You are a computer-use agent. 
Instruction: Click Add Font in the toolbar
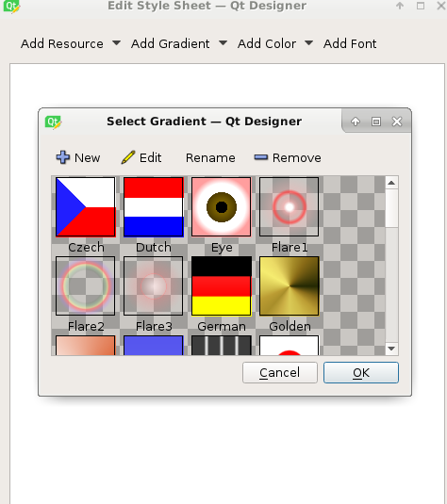click(x=350, y=43)
